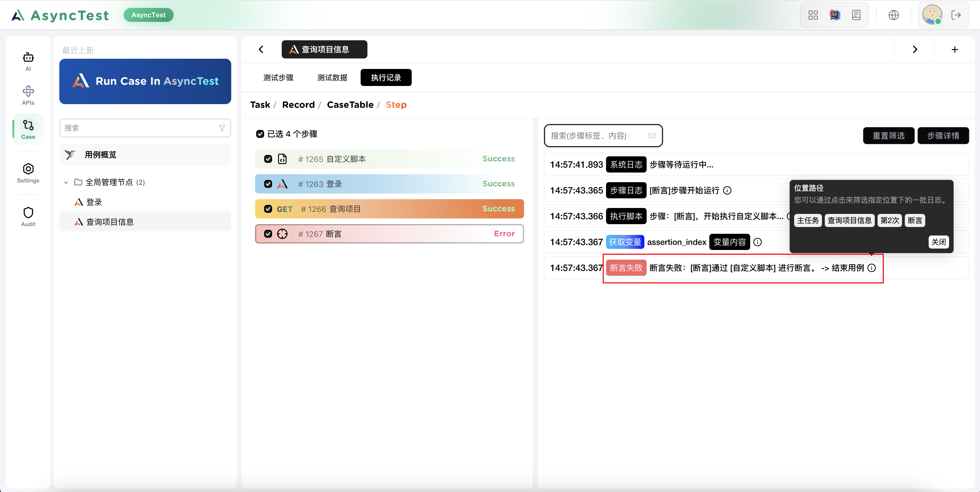Switch to the 测试数据 tab
Image resolution: width=980 pixels, height=492 pixels.
(332, 78)
